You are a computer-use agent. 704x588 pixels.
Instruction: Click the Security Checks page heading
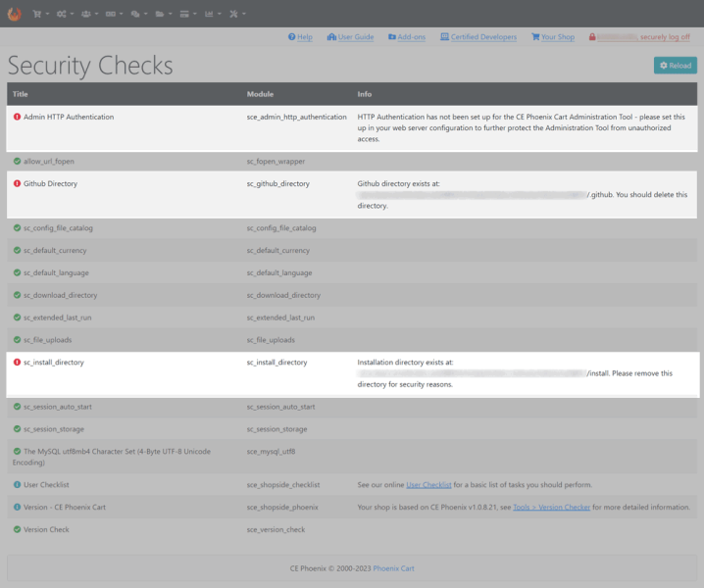[x=90, y=66]
